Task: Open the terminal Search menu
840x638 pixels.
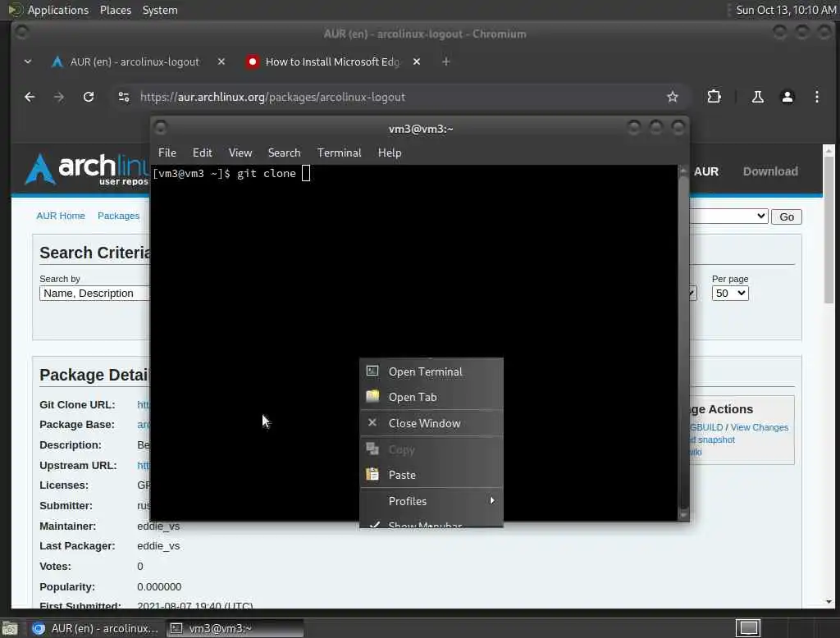Action: (x=284, y=153)
